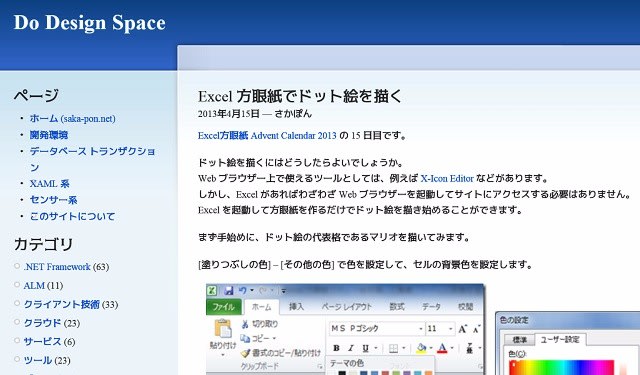Viewport: 640px width, 375px height.
Task: Open the ツール category link
Action: [38, 360]
